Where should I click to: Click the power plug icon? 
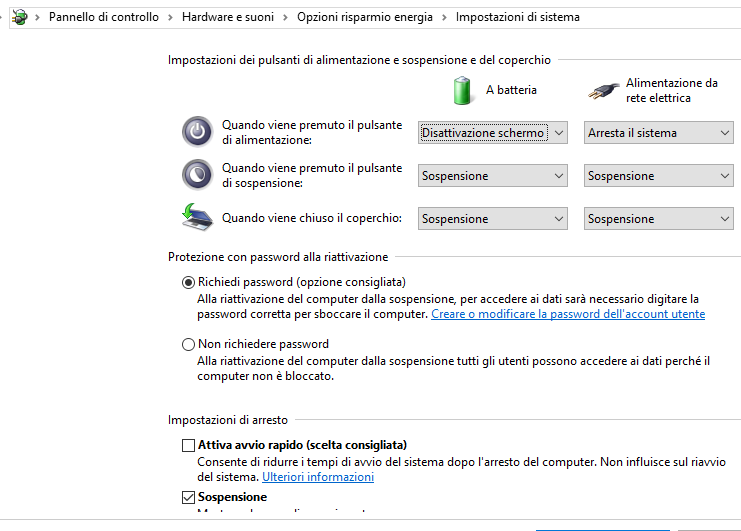point(601,90)
